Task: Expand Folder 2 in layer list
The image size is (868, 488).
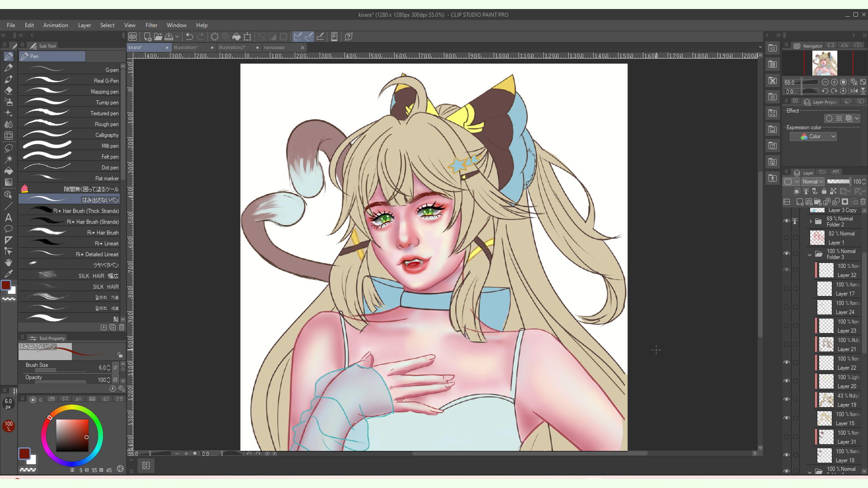Action: 811,221
